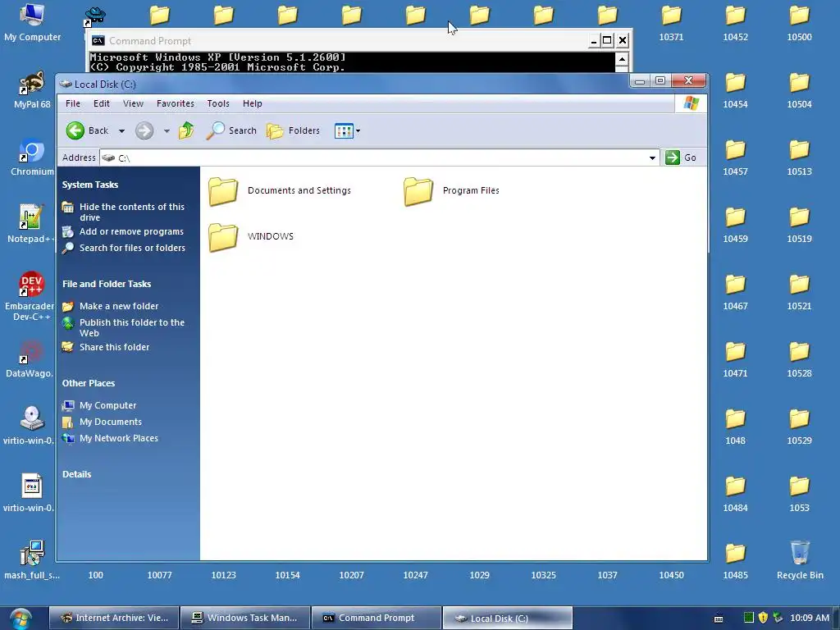This screenshot has width=840, height=630.
Task: Select the MyPal 68 desktop icon
Action: [x=32, y=90]
